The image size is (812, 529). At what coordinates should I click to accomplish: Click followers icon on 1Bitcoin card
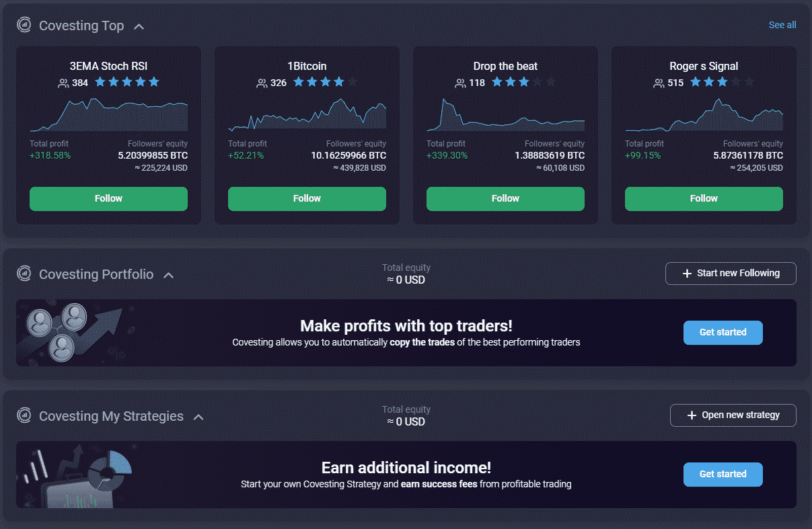[x=262, y=83]
